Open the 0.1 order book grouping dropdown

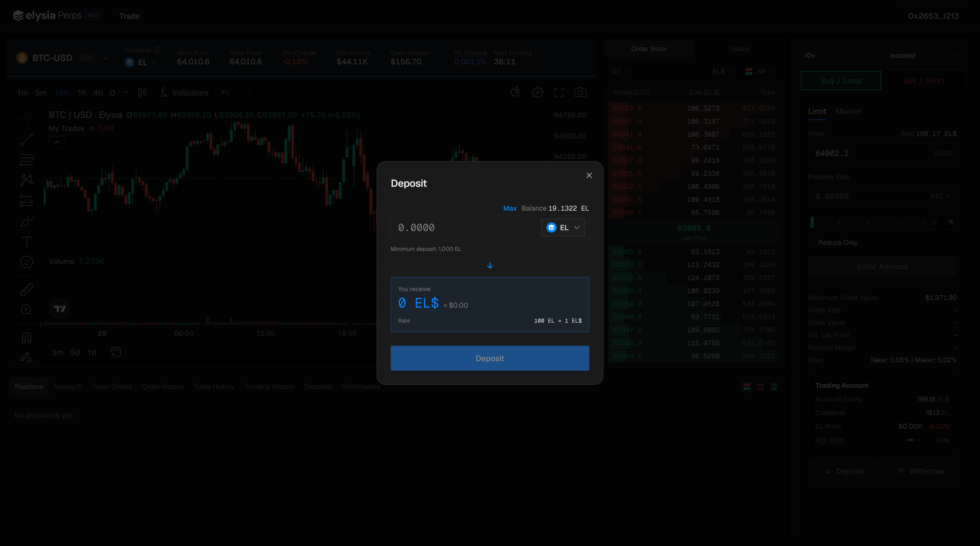620,71
